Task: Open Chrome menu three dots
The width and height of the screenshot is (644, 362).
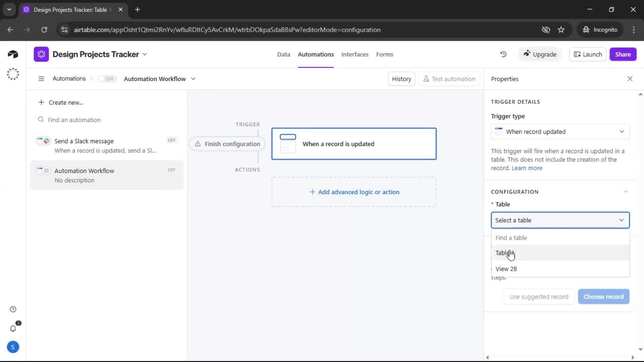Action: point(634,30)
